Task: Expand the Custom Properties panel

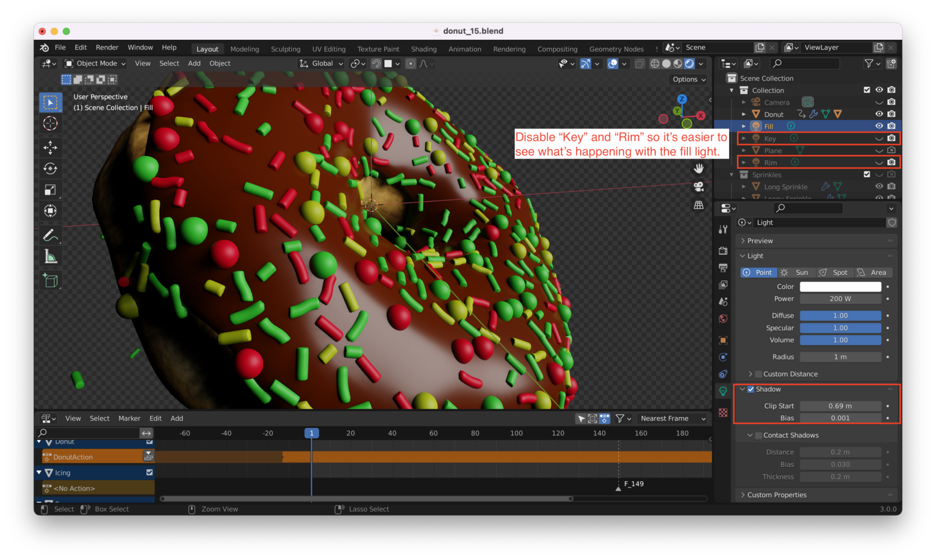Action: point(776,495)
